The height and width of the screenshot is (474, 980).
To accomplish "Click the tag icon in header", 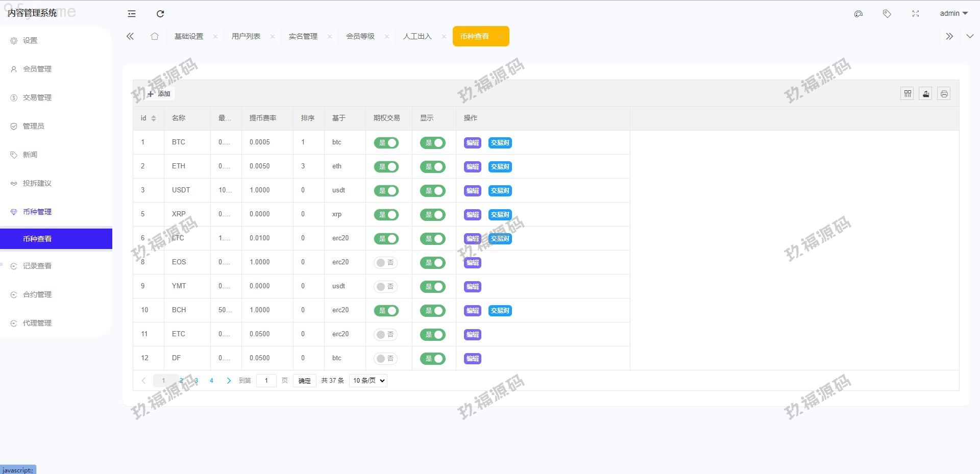I will pyautogui.click(x=887, y=14).
